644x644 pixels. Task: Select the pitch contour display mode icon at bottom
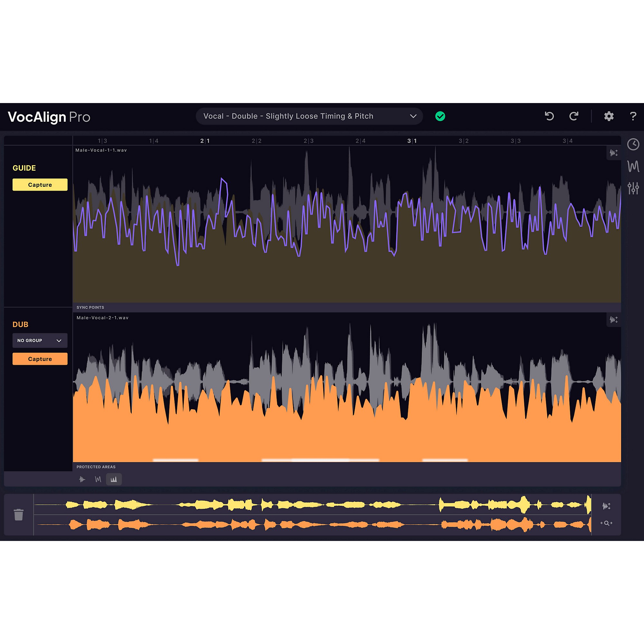coord(98,479)
